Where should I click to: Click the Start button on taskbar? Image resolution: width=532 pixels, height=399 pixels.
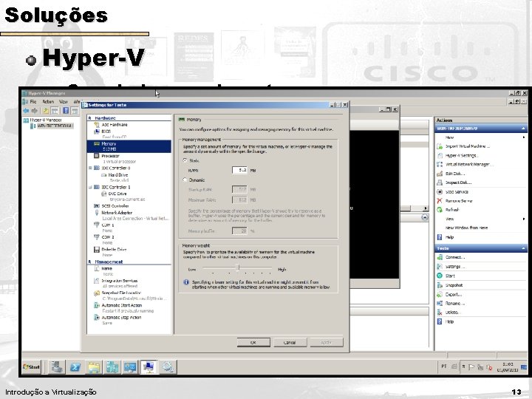(x=31, y=366)
